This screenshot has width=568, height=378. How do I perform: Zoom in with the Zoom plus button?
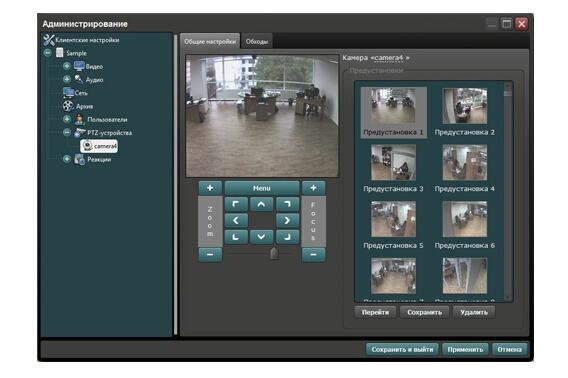tap(210, 188)
